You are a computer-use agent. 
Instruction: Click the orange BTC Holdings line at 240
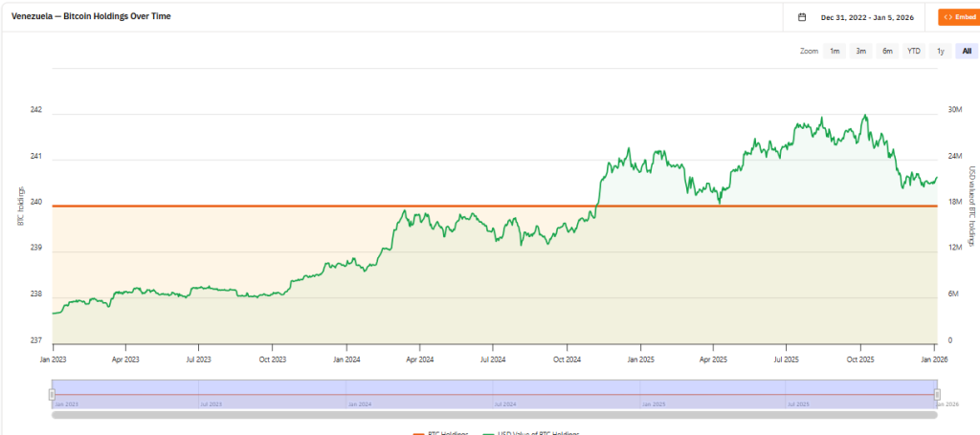tap(287, 206)
